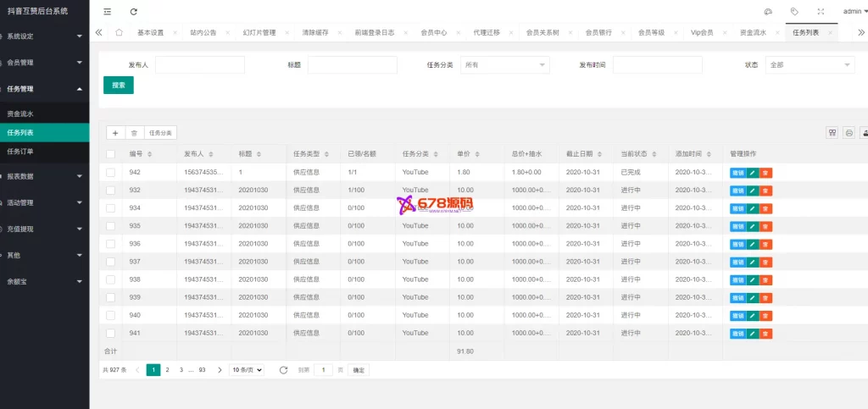Check the select-all checkbox in table header
The image size is (868, 409).
pyautogui.click(x=111, y=154)
